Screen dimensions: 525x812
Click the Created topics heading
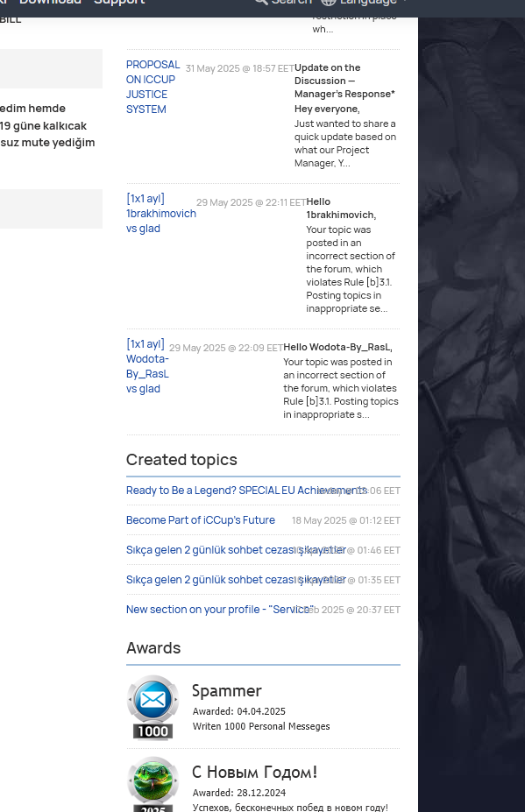pos(181,460)
